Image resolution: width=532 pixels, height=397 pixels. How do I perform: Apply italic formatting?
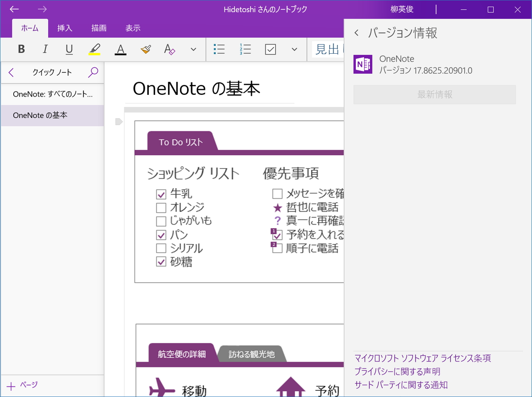pos(45,49)
